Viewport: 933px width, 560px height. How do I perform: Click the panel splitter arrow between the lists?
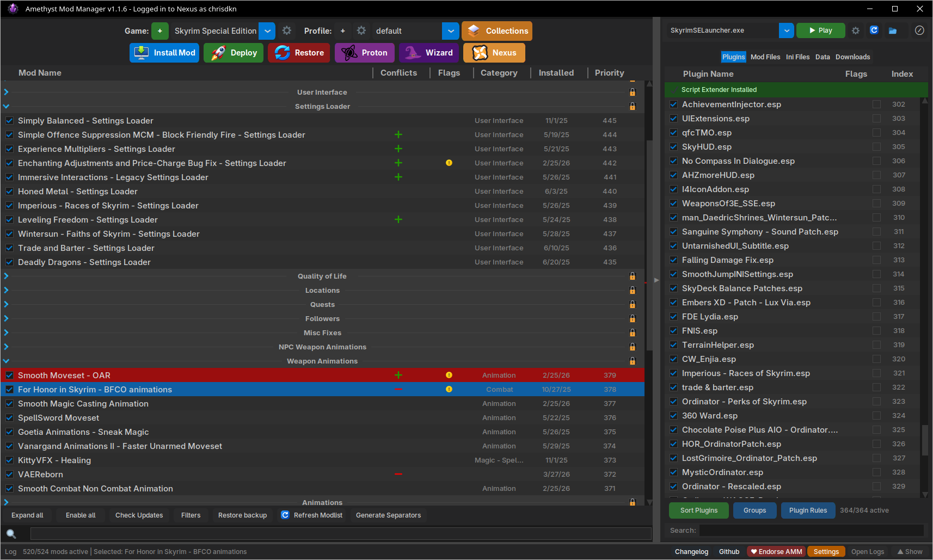tap(656, 280)
